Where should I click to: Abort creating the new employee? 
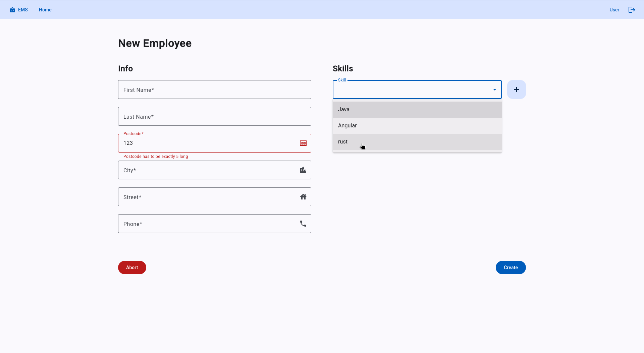(x=132, y=268)
